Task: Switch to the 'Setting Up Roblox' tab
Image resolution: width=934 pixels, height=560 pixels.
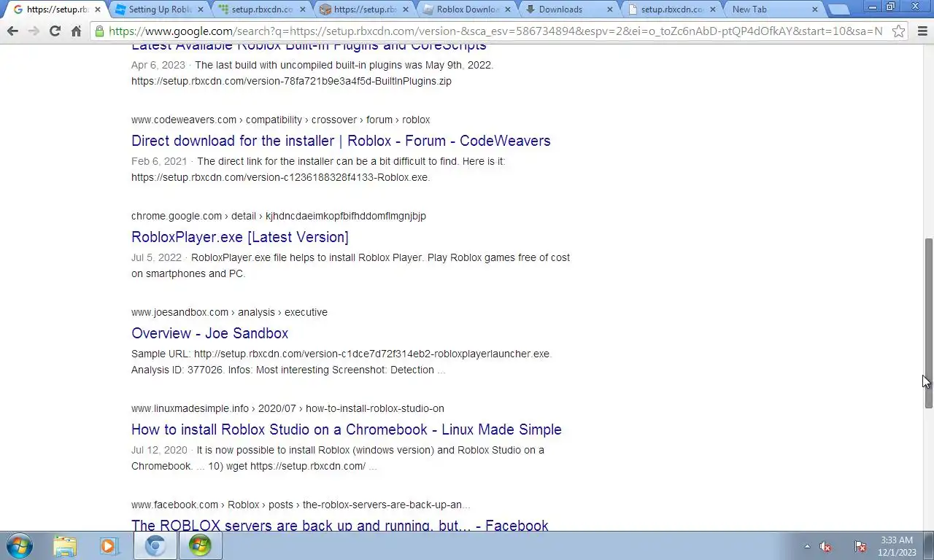Action: [x=160, y=9]
